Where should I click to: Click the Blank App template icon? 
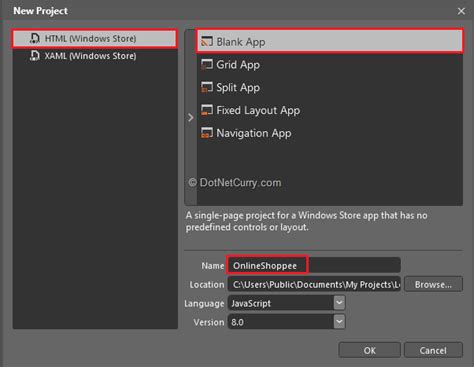[x=207, y=42]
